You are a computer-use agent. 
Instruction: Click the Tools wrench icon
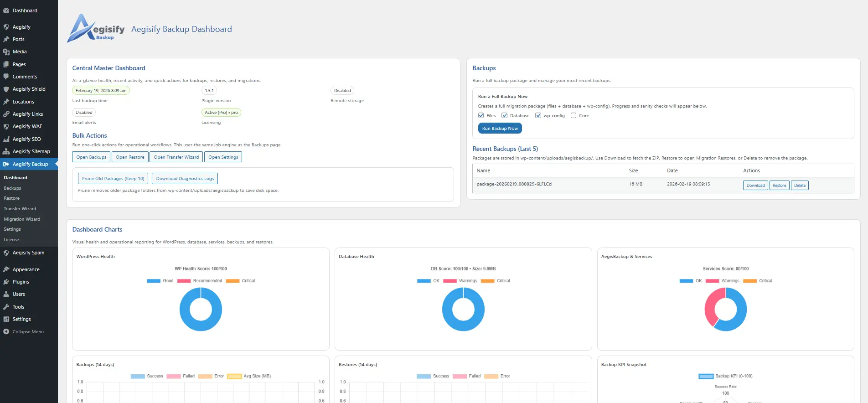point(6,307)
